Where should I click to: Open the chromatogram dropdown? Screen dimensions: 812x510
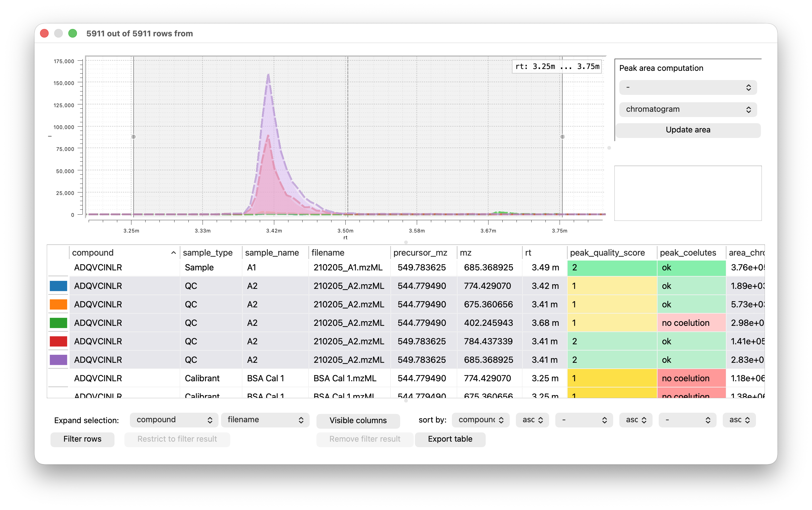pos(688,109)
